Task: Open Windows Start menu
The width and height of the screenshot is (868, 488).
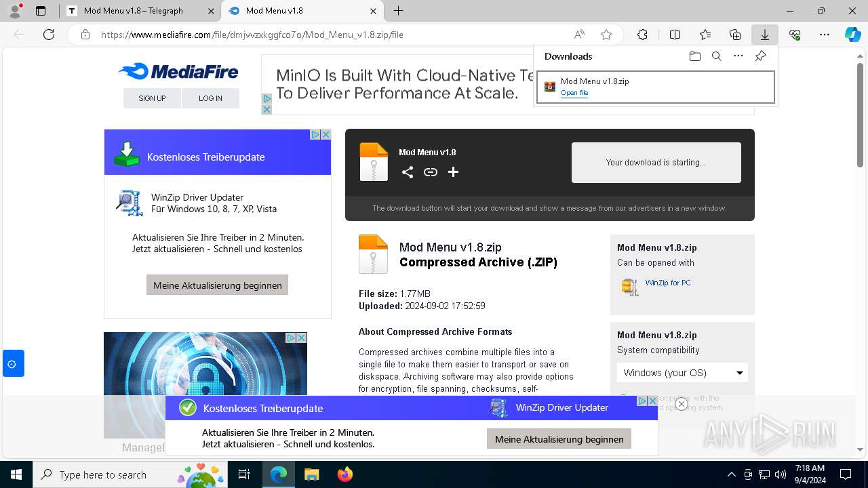Action: [16, 474]
